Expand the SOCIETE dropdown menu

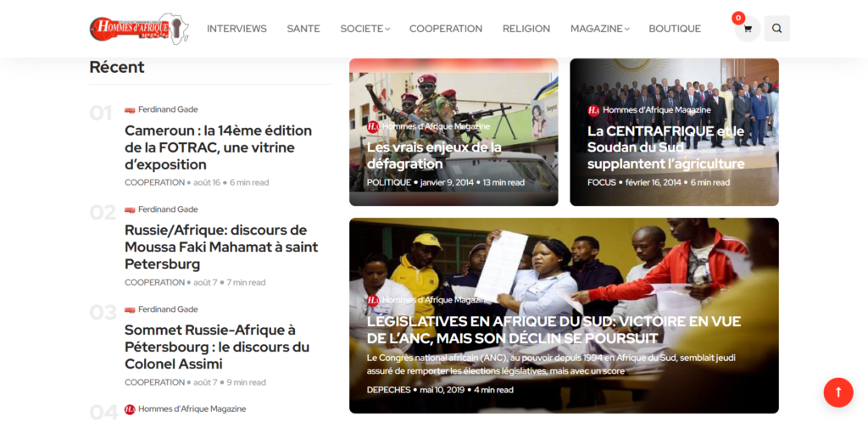click(364, 29)
